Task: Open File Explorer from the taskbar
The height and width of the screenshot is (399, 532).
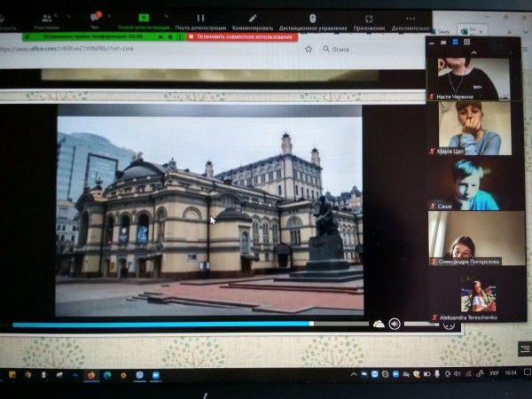Action: coord(12,375)
